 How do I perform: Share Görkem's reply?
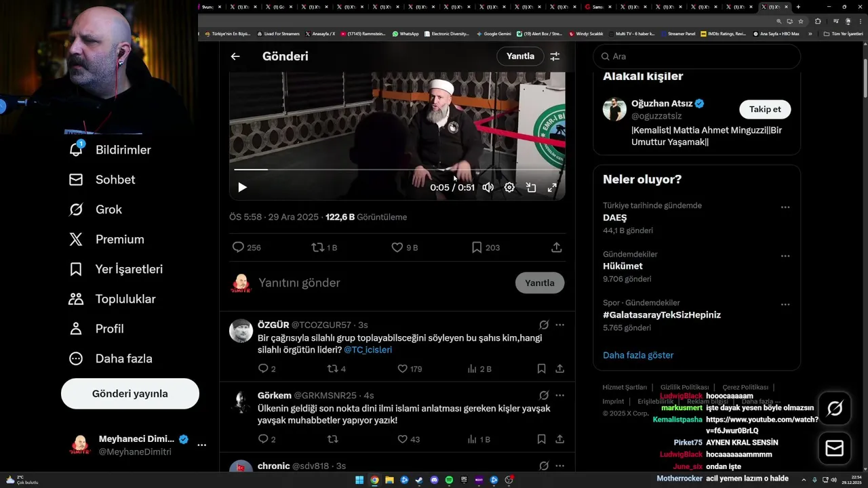pos(559,439)
